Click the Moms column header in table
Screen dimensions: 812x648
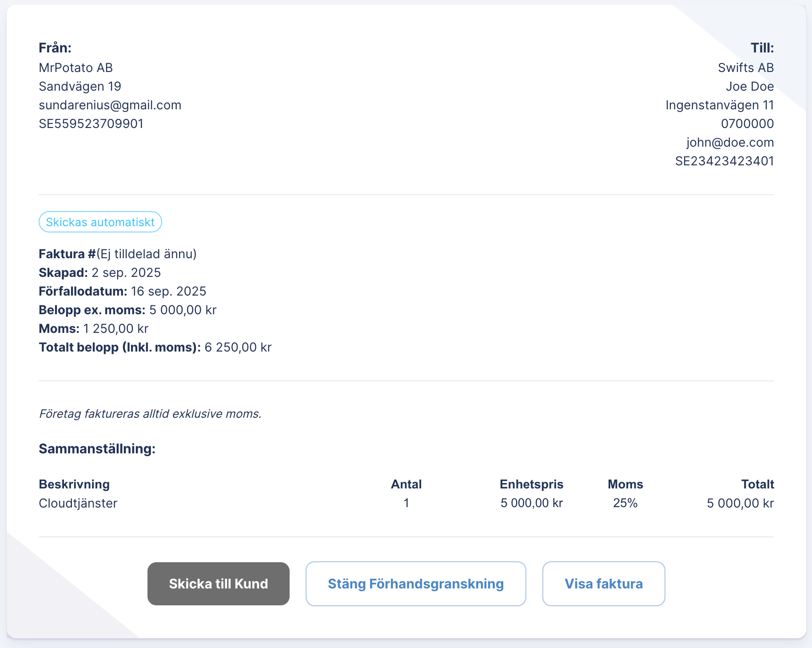click(625, 484)
